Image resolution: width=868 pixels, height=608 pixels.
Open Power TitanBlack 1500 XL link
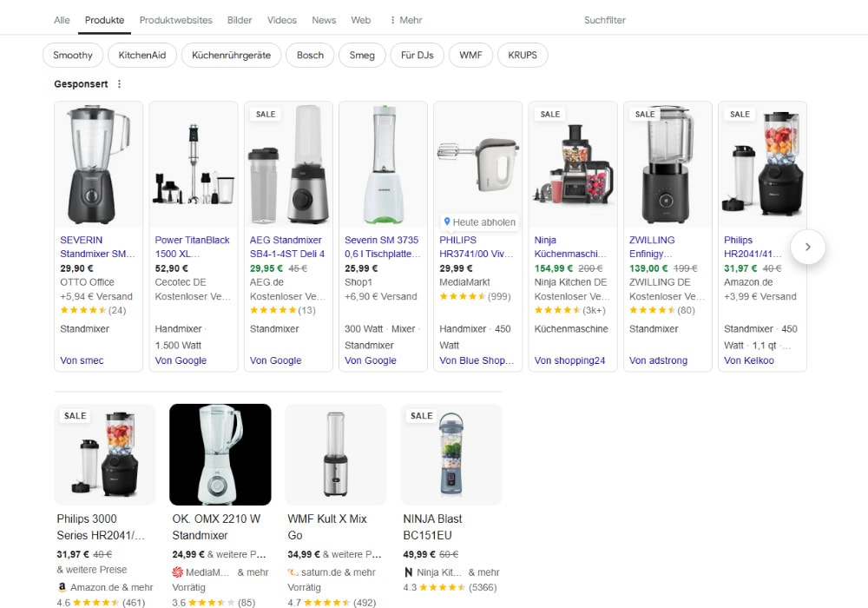pyautogui.click(x=192, y=247)
